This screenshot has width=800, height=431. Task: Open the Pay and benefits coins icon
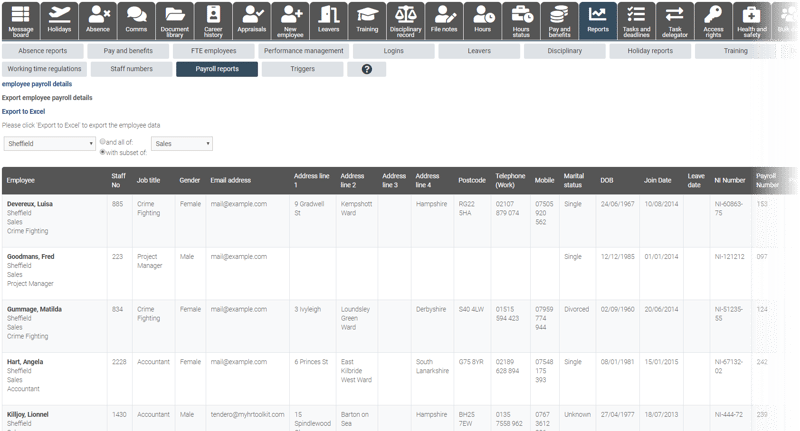[x=560, y=21]
